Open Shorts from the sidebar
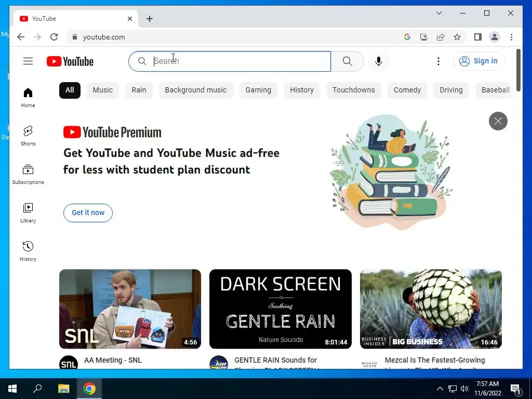Image resolution: width=532 pixels, height=399 pixels. pyautogui.click(x=28, y=136)
